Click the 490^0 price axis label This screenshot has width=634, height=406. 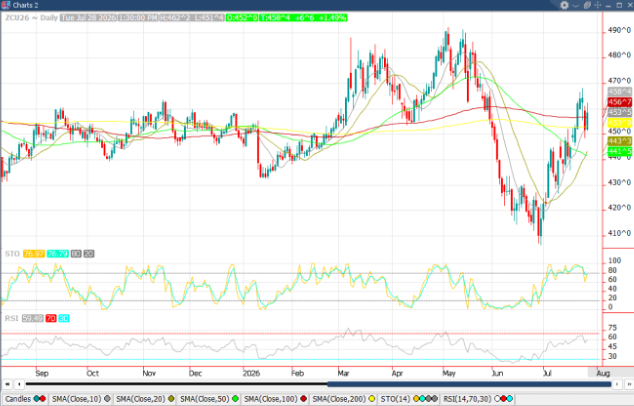coord(619,30)
